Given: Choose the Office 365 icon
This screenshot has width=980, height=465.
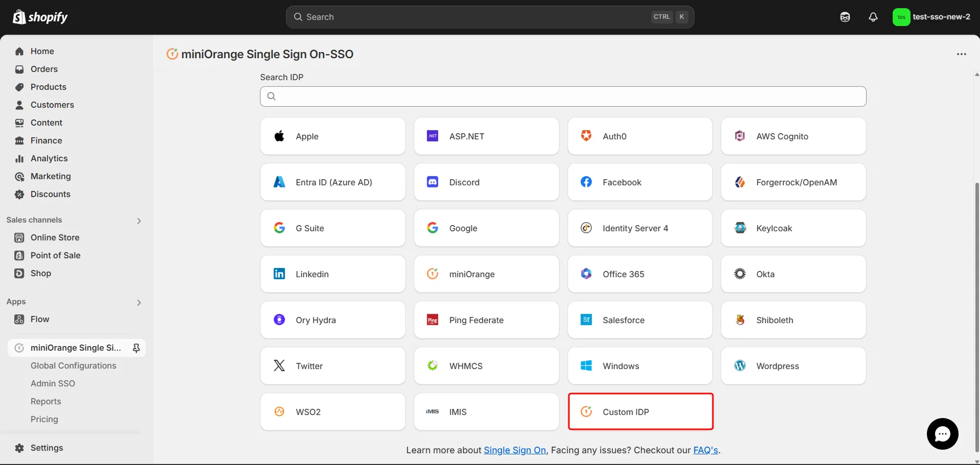Looking at the screenshot, I should [586, 274].
